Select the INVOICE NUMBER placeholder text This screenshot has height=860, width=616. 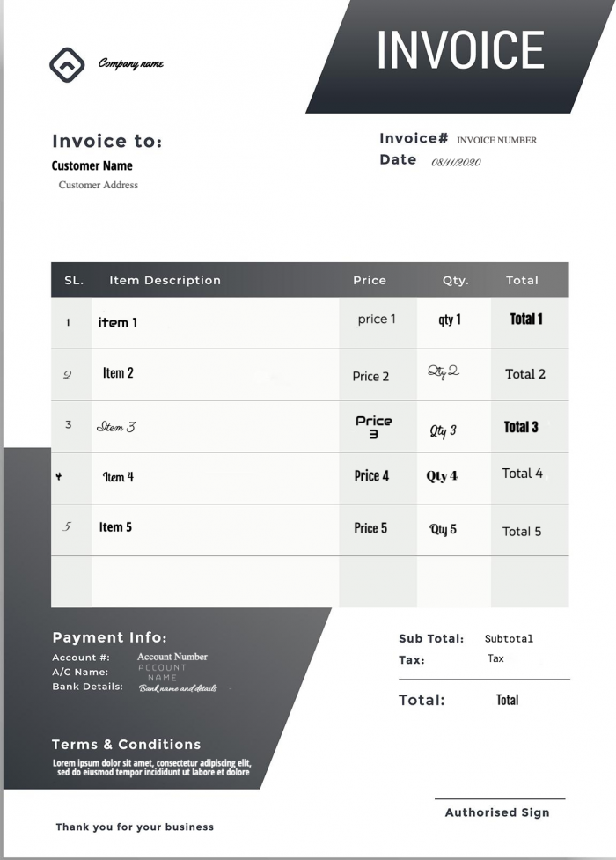(x=496, y=140)
